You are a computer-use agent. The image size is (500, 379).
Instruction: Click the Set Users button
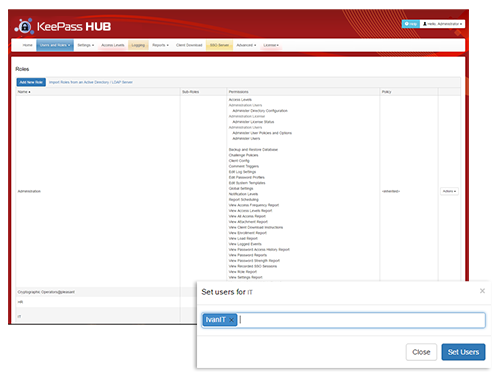click(x=463, y=352)
